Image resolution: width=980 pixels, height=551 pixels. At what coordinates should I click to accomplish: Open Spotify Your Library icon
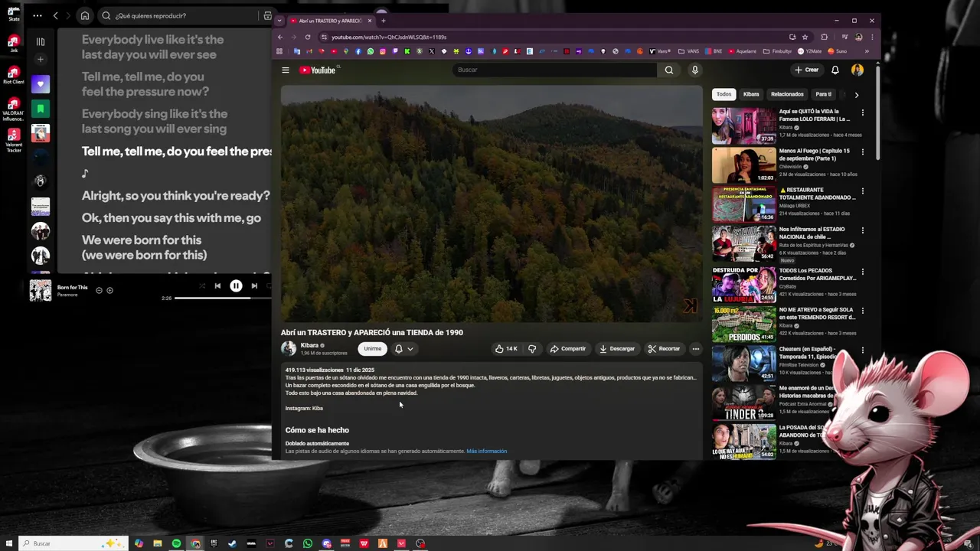41,42
